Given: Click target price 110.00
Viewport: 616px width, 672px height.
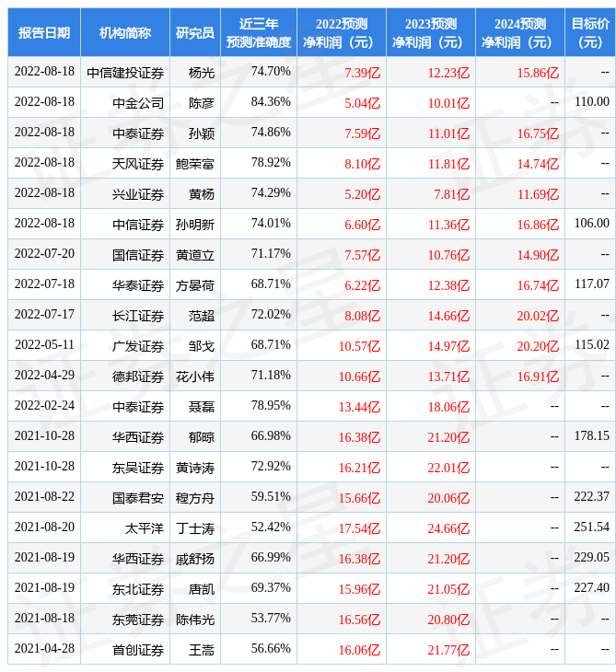Looking at the screenshot, I should (590, 101).
